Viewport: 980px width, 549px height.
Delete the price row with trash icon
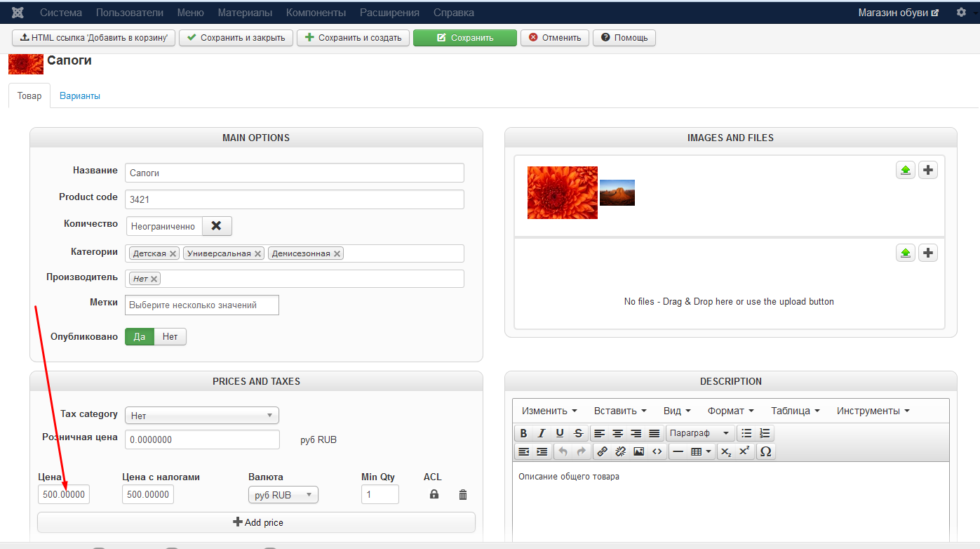click(463, 494)
